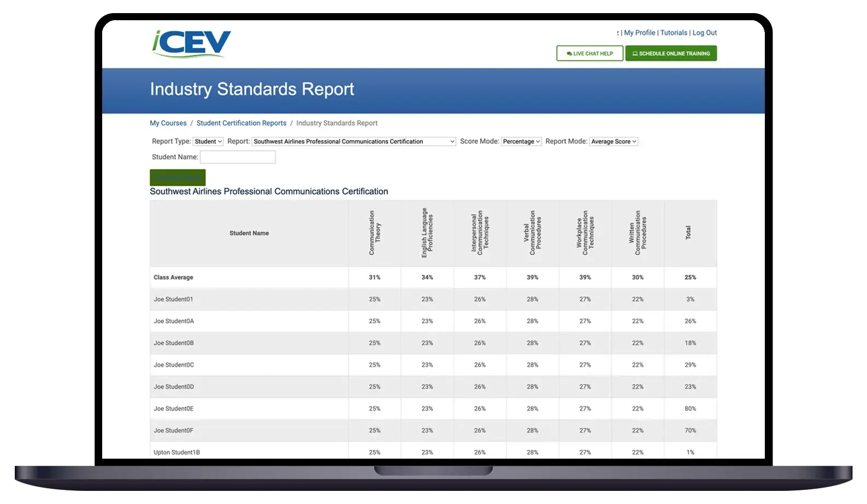Click the Log Out link
This screenshot has height=504, width=867.
(x=705, y=33)
